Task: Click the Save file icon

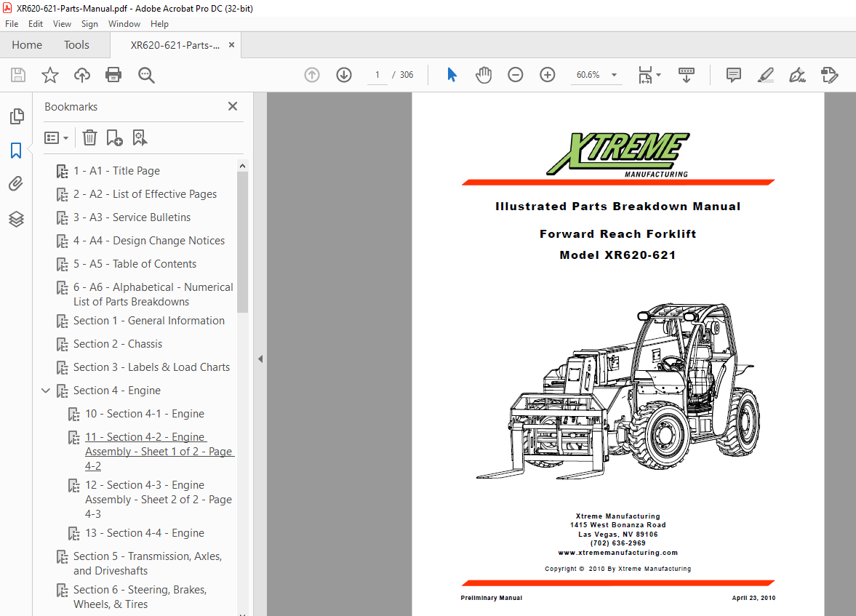Action: coord(18,75)
